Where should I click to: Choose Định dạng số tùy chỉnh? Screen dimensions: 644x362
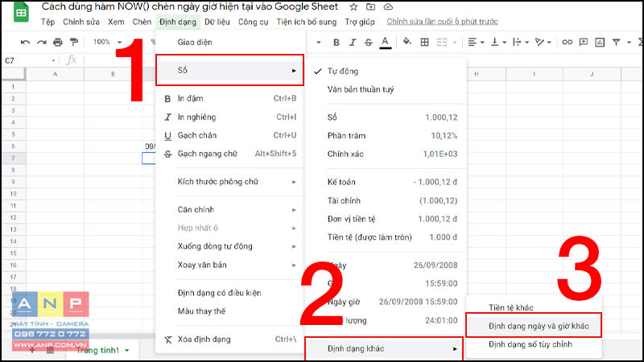534,344
